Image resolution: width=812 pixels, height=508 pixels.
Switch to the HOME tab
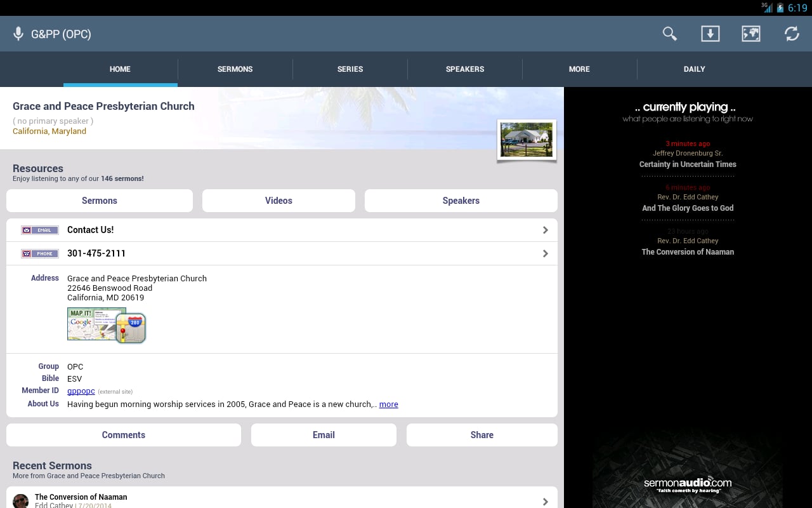pyautogui.click(x=120, y=69)
